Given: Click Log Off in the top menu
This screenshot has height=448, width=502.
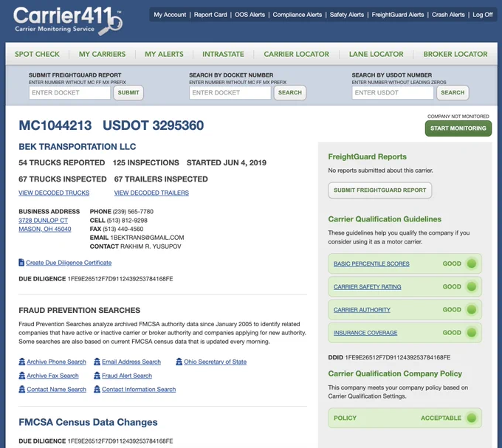Looking at the screenshot, I should (x=483, y=15).
